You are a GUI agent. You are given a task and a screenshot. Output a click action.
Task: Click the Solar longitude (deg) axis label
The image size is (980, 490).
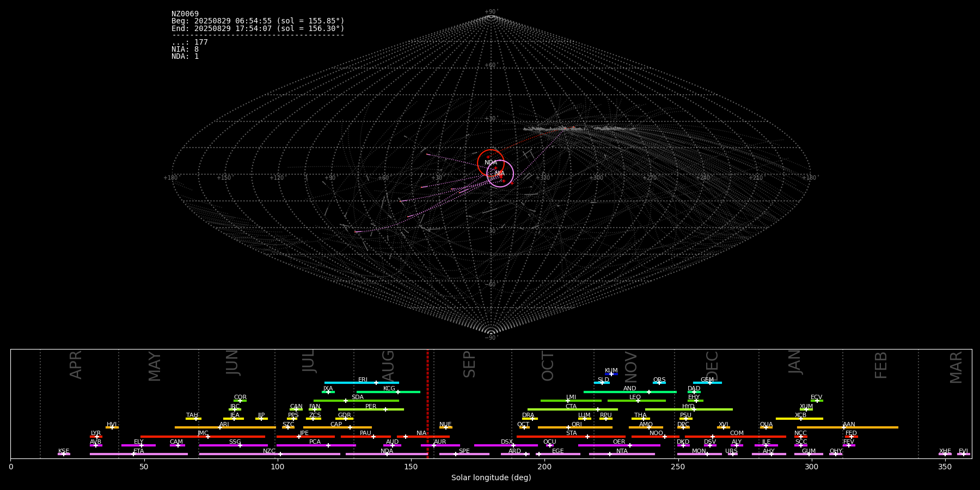491,478
